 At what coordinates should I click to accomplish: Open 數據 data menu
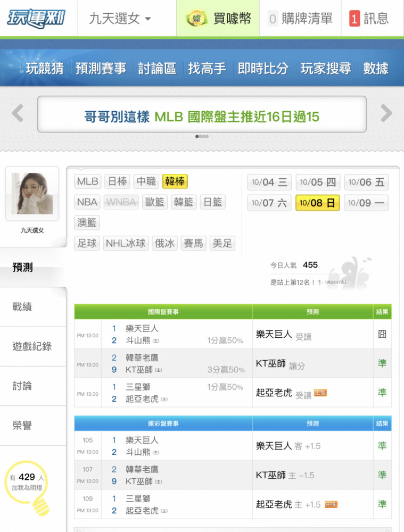(376, 68)
